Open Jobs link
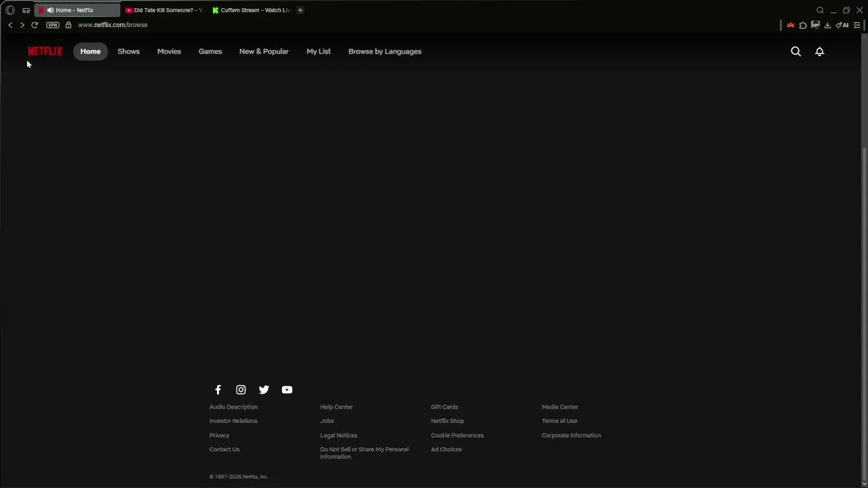This screenshot has height=488, width=868. pos(327,421)
